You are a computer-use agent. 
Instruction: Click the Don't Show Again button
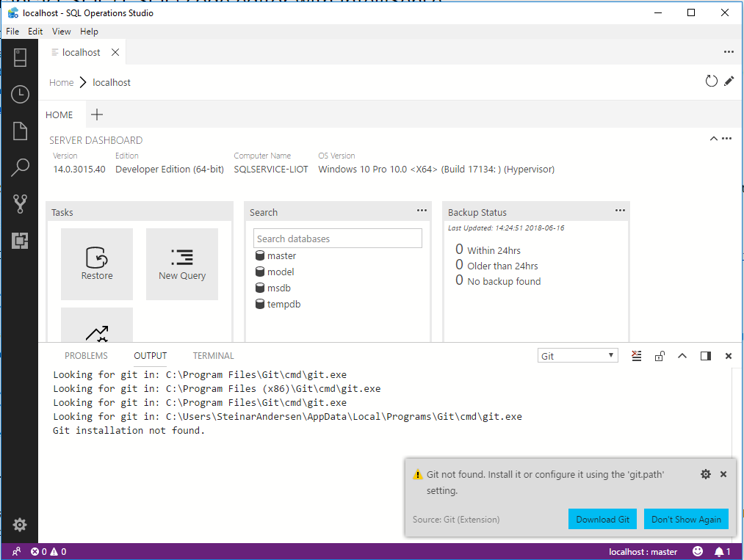(x=686, y=519)
